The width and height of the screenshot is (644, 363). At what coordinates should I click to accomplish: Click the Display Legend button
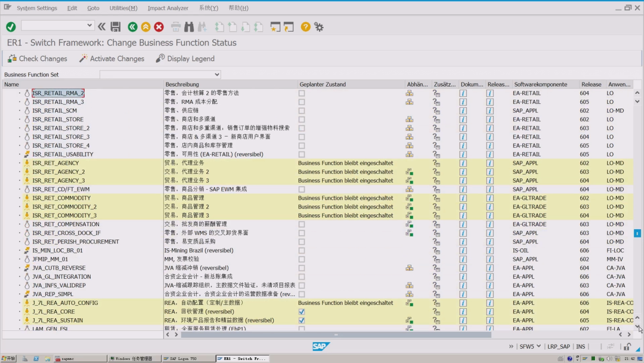(x=185, y=59)
